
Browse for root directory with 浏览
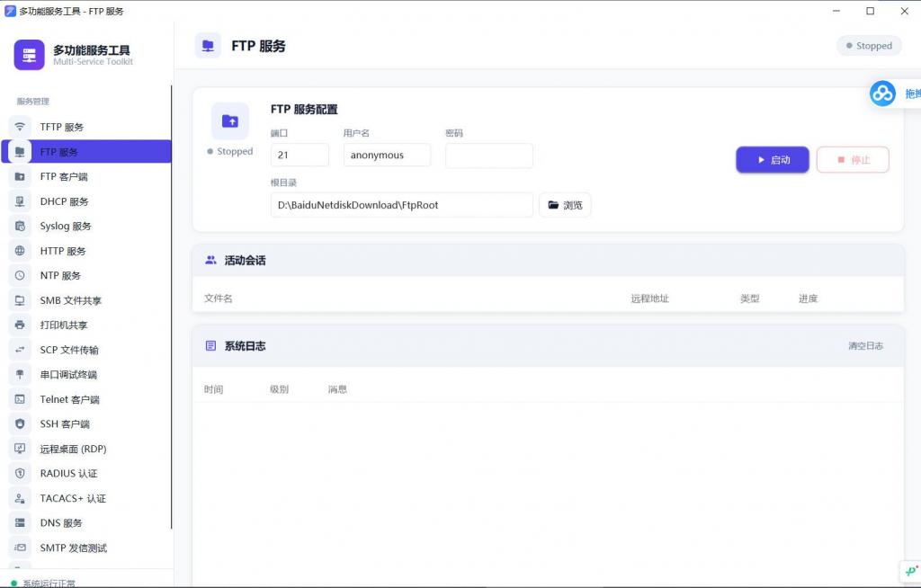pos(565,205)
